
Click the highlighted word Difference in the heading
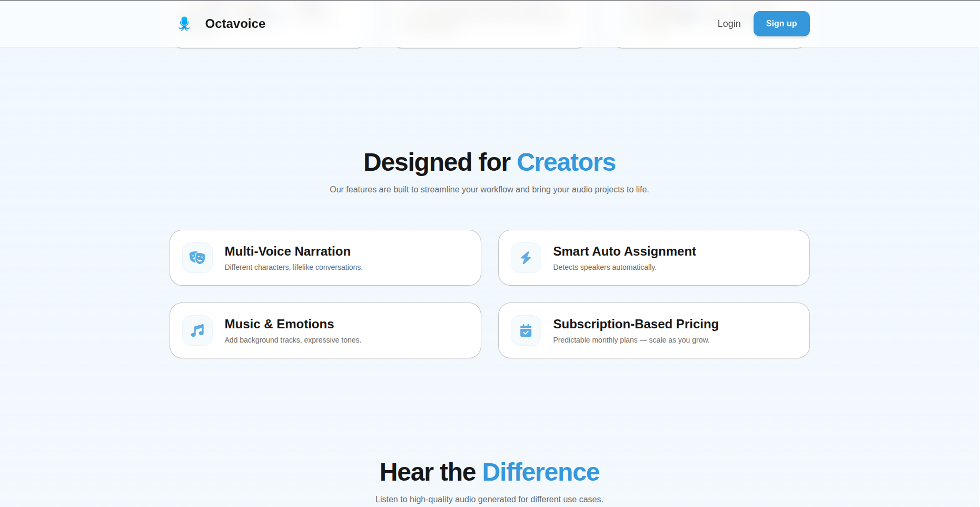pyautogui.click(x=540, y=472)
